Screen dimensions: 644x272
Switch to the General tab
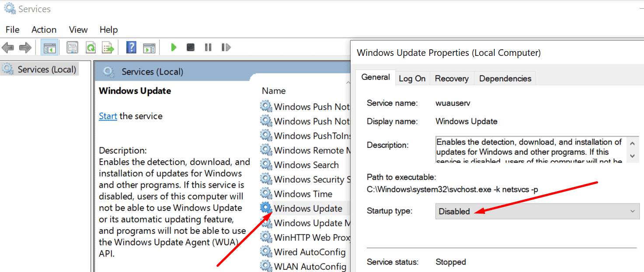point(376,77)
